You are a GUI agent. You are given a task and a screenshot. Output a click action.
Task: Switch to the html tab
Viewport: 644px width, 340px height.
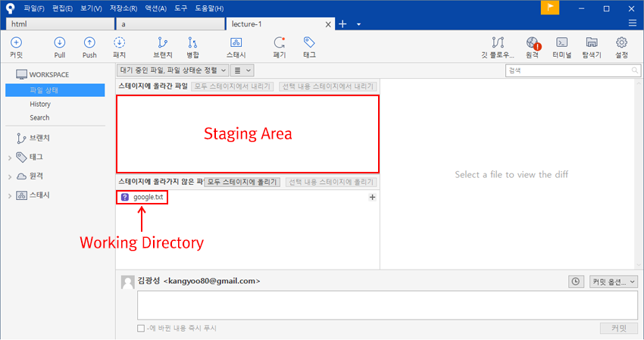[x=60, y=24]
